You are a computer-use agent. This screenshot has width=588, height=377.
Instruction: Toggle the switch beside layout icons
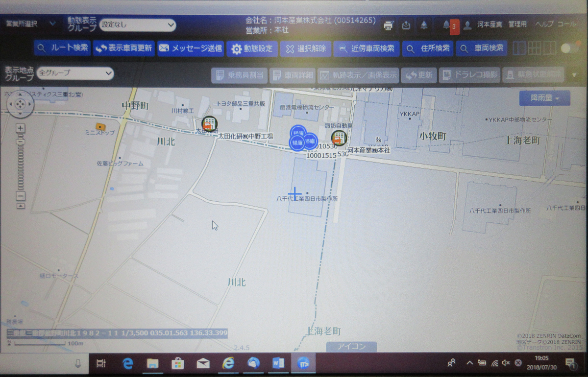[x=570, y=47]
